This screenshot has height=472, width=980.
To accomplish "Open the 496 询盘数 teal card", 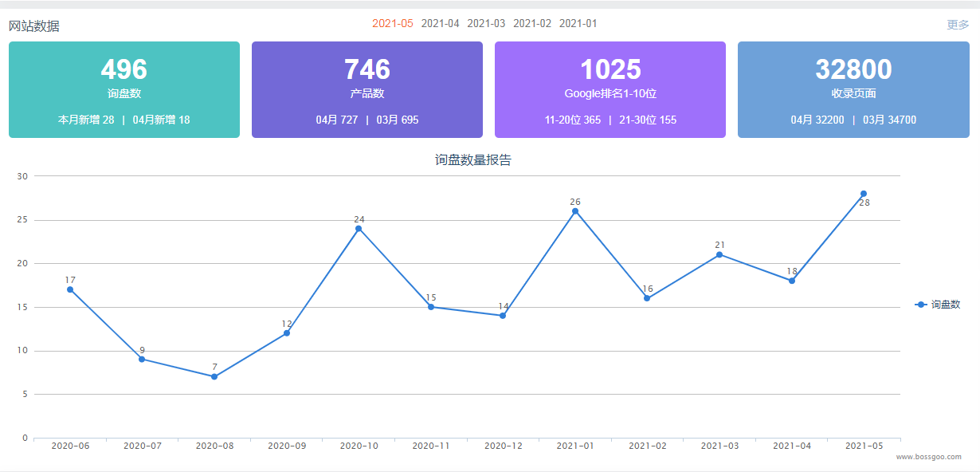I will pyautogui.click(x=124, y=89).
